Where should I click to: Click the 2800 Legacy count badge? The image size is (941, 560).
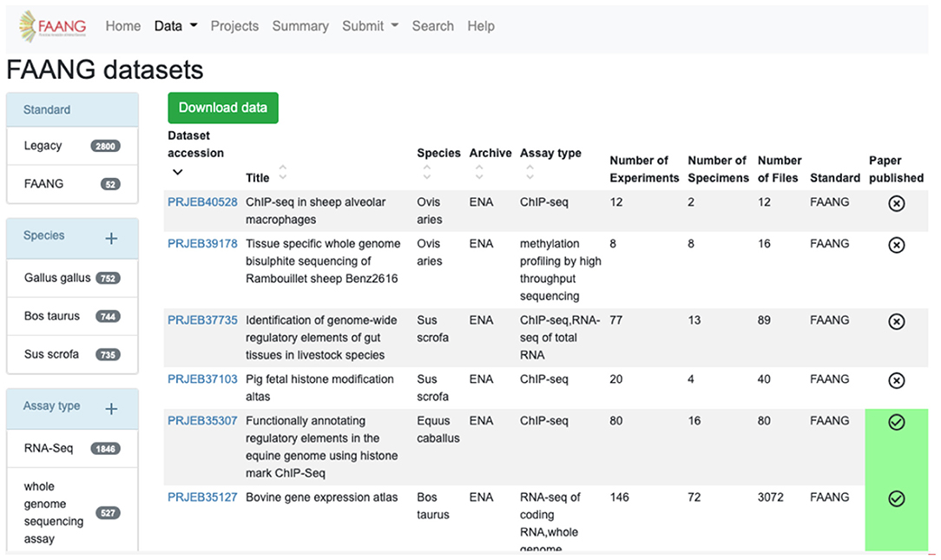[106, 146]
